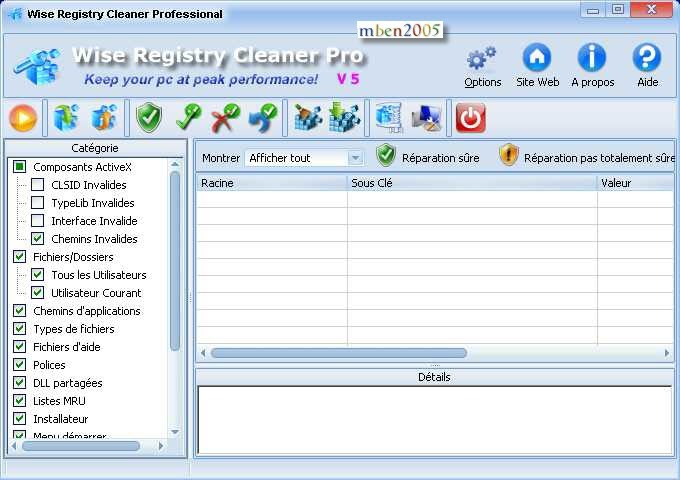Click the red X with checkmark toolbar icon

point(226,118)
